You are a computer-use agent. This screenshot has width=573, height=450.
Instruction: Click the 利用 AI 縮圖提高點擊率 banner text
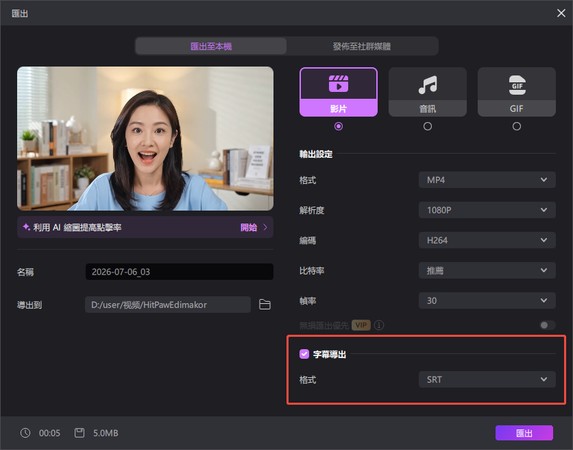pos(77,227)
